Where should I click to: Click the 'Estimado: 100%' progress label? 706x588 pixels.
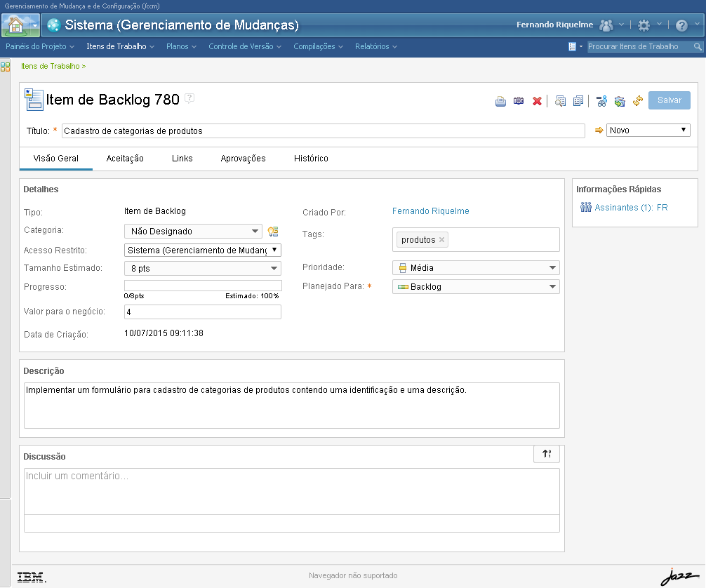pos(252,296)
